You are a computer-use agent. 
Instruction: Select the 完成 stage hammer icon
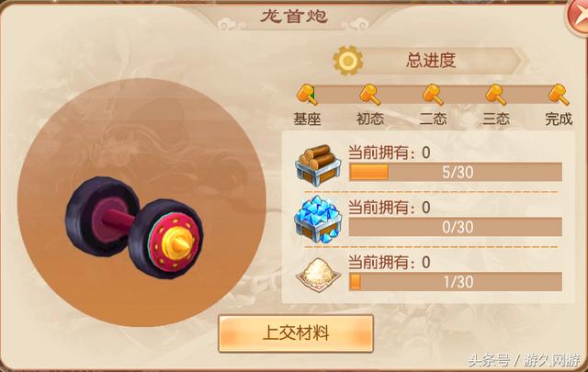(x=559, y=95)
